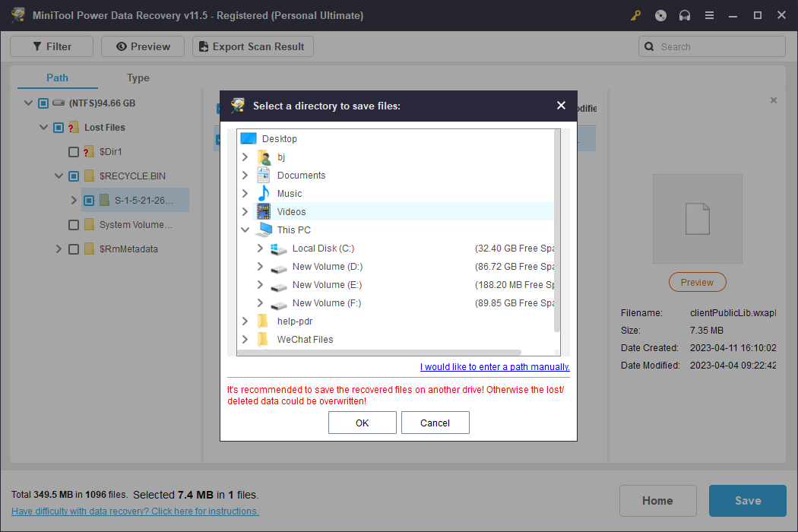Switch to the Type tab
The height and width of the screenshot is (532, 798).
pyautogui.click(x=138, y=78)
